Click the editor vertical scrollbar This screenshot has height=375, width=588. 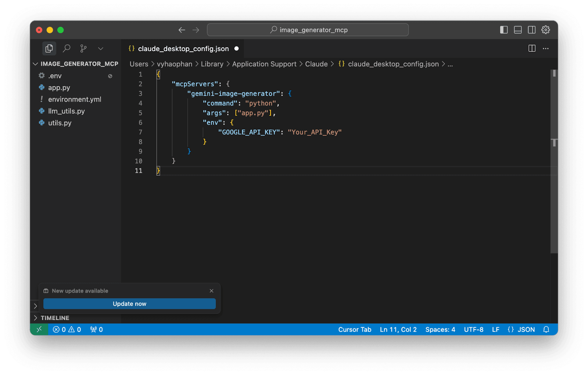click(x=554, y=162)
